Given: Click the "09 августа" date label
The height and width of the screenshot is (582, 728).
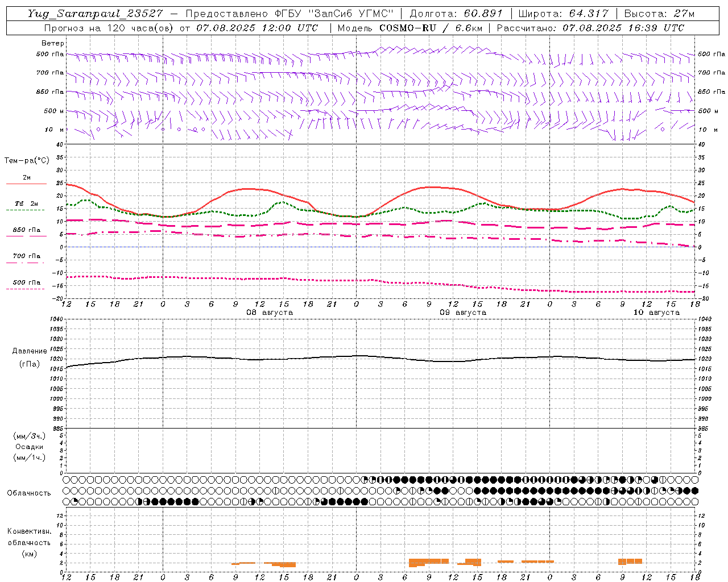Looking at the screenshot, I should click(463, 313).
